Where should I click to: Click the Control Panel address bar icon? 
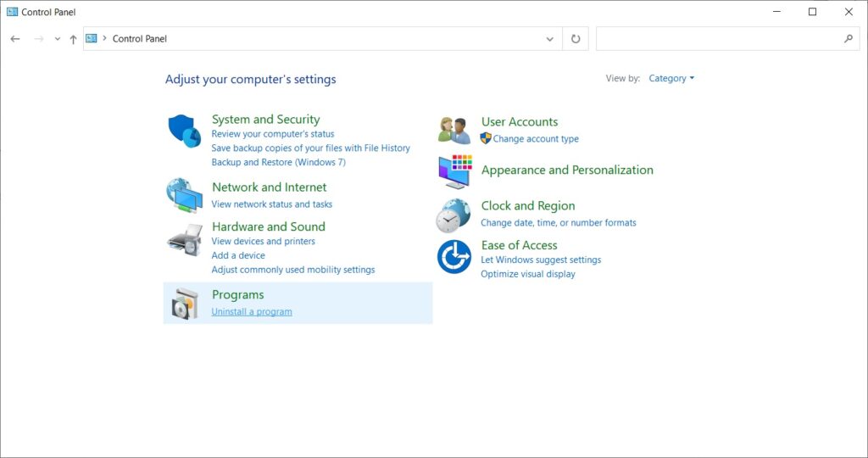[x=92, y=38]
